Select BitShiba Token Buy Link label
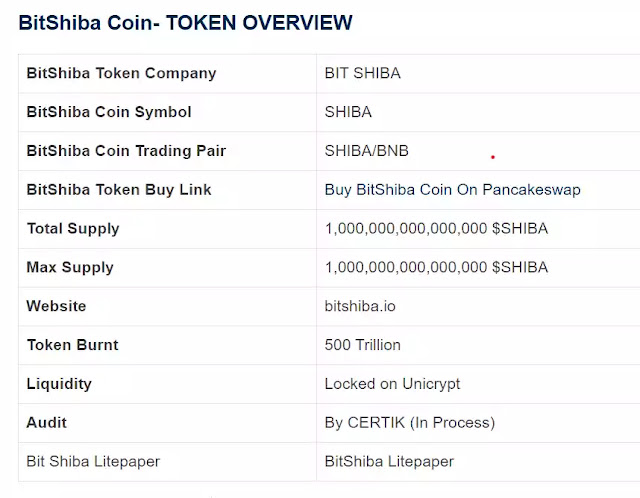The height and width of the screenshot is (498, 640). 119,190
